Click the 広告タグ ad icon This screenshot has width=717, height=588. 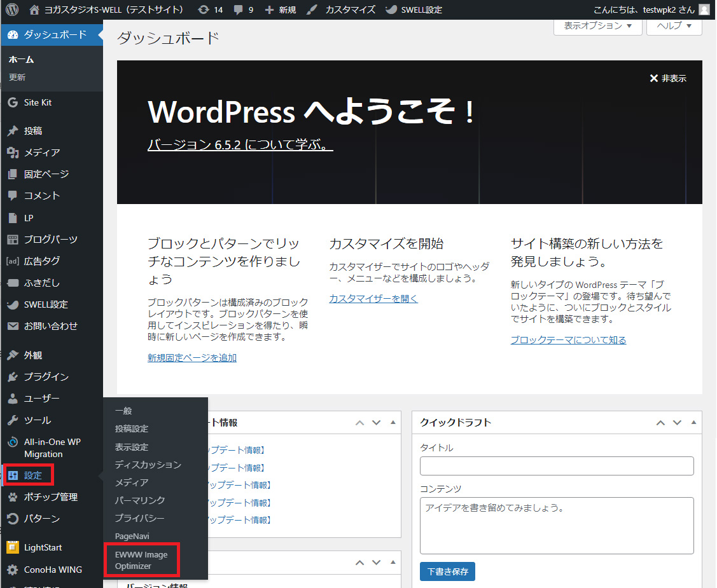[x=13, y=261]
